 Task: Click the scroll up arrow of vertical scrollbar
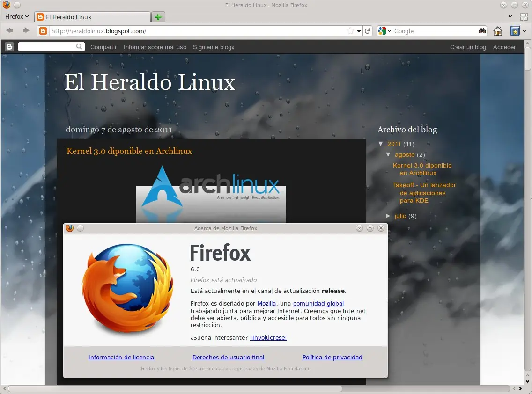coord(527,44)
